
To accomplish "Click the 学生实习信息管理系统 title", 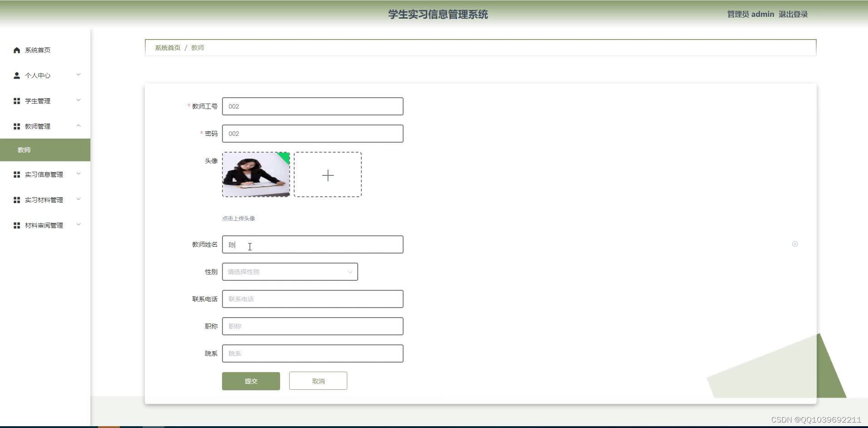I will click(438, 15).
